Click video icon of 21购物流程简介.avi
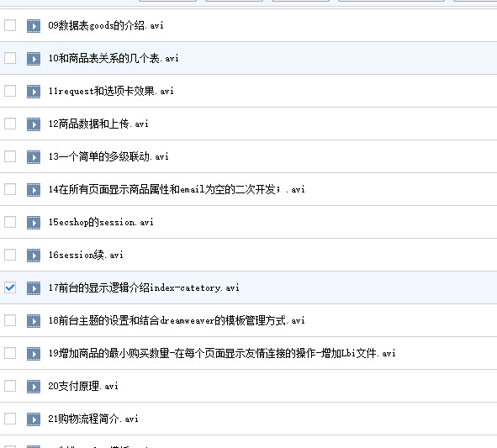 (x=34, y=419)
